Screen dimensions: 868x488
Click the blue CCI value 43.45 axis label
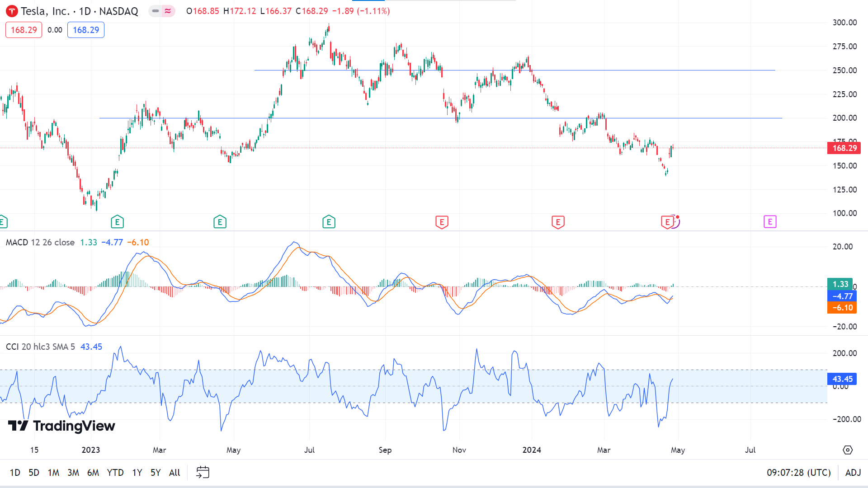pos(842,379)
